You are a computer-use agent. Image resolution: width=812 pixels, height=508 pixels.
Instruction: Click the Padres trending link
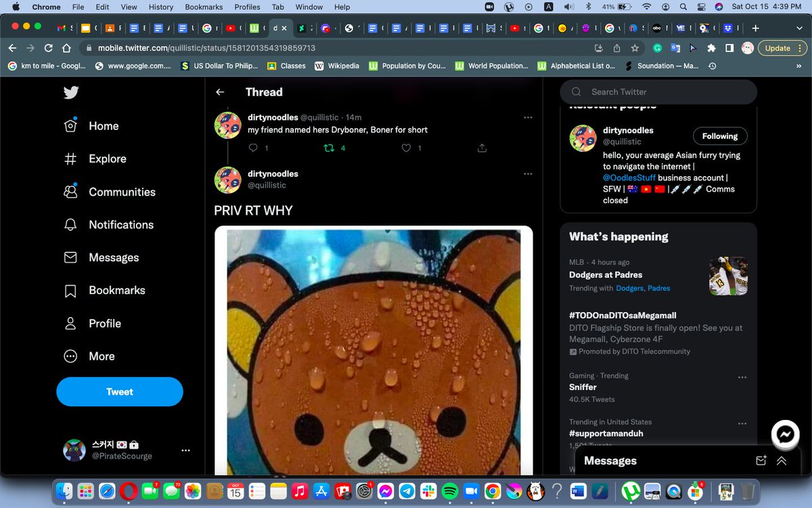pyautogui.click(x=659, y=289)
